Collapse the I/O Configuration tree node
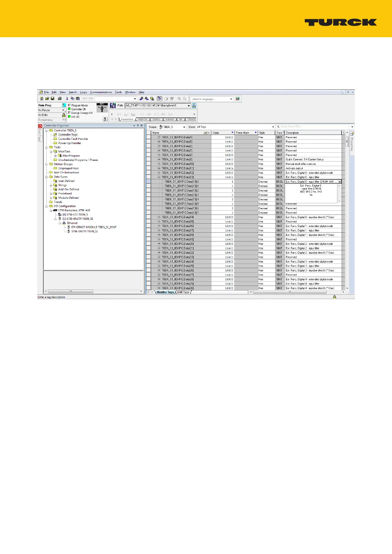This screenshot has width=392, height=554. point(47,206)
